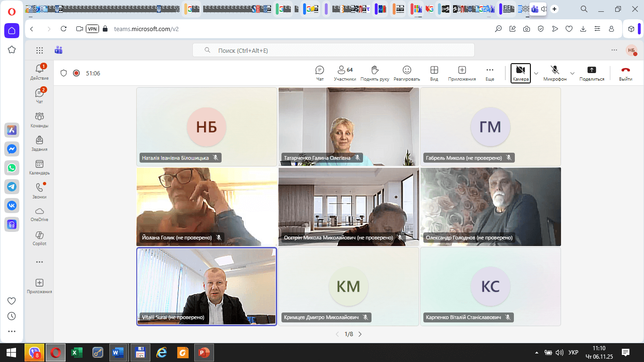Open the Действие activity notifications
Image resolution: width=644 pixels, height=362 pixels.
point(40,72)
